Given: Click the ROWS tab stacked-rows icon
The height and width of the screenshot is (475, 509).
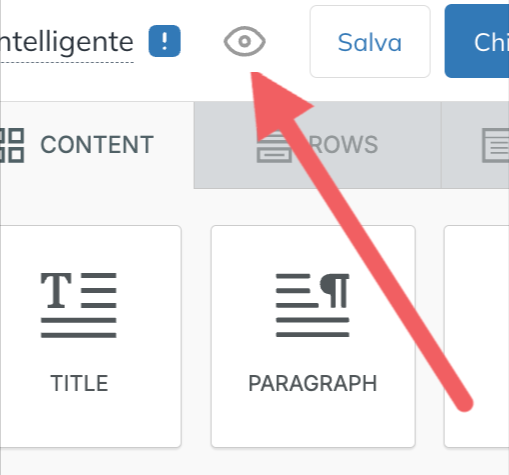Looking at the screenshot, I should pos(274,147).
